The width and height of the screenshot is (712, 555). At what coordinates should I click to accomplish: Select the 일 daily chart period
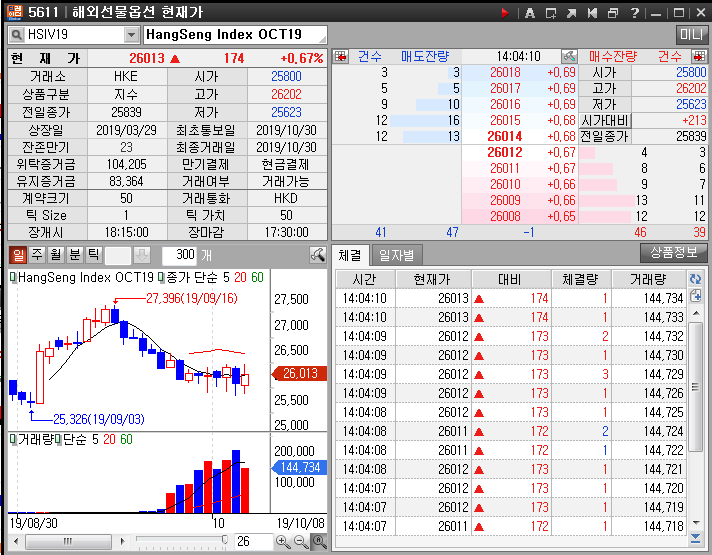tap(19, 255)
